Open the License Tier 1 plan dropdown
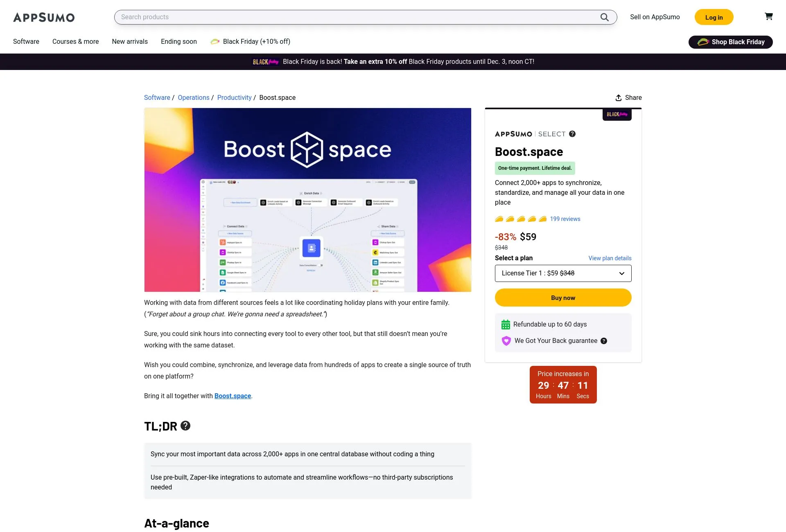The image size is (786, 532). point(563,273)
